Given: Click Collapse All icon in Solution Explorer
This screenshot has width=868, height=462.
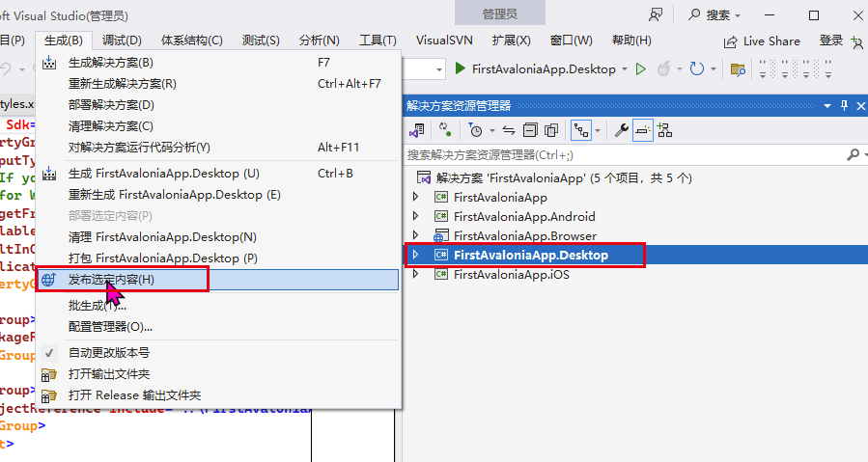Looking at the screenshot, I should click(x=530, y=130).
